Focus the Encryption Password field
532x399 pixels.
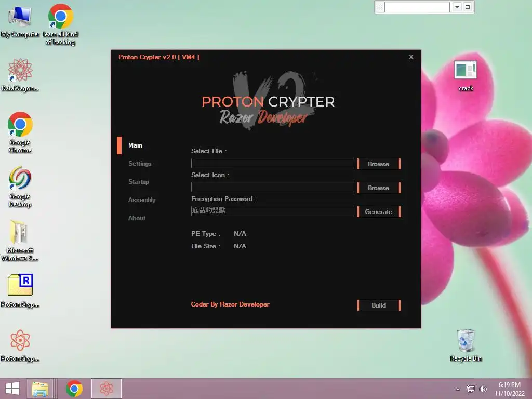click(x=272, y=211)
